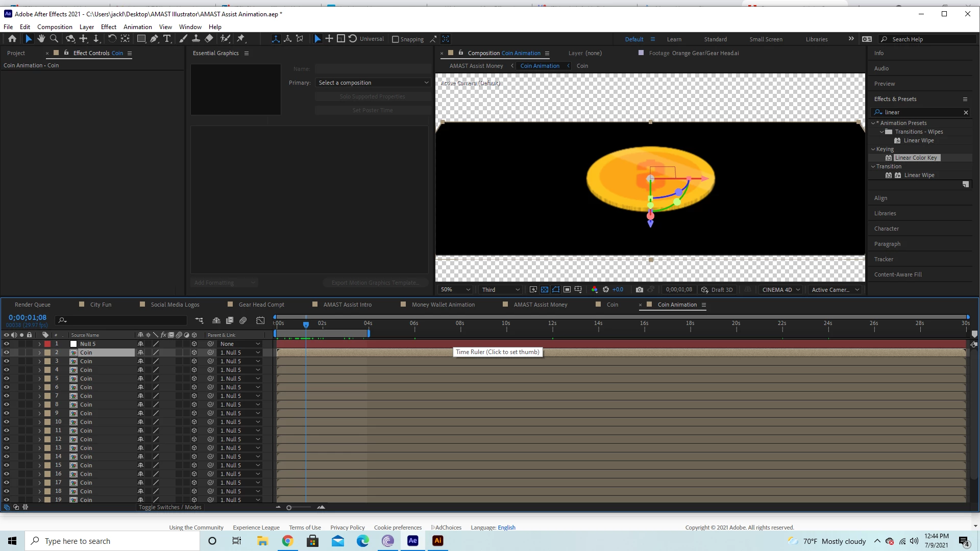The width and height of the screenshot is (980, 551).
Task: Take snapshot with camera icon in viewer
Action: [639, 290]
